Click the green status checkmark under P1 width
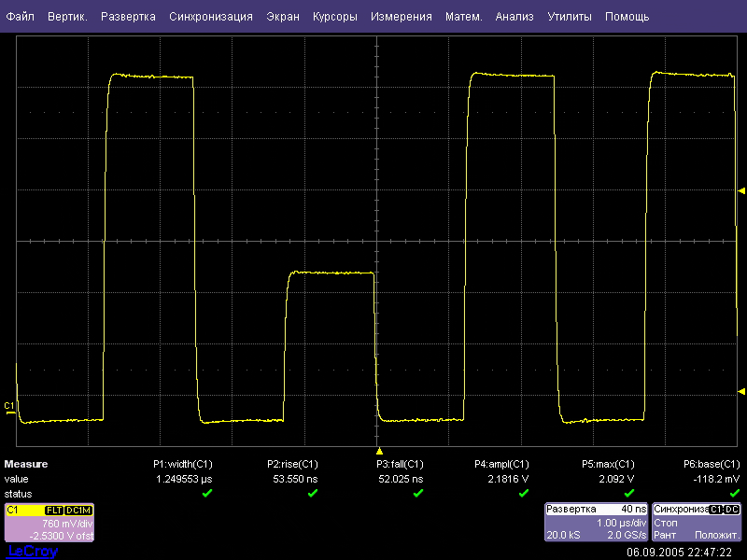This screenshot has width=747, height=560. click(x=207, y=493)
